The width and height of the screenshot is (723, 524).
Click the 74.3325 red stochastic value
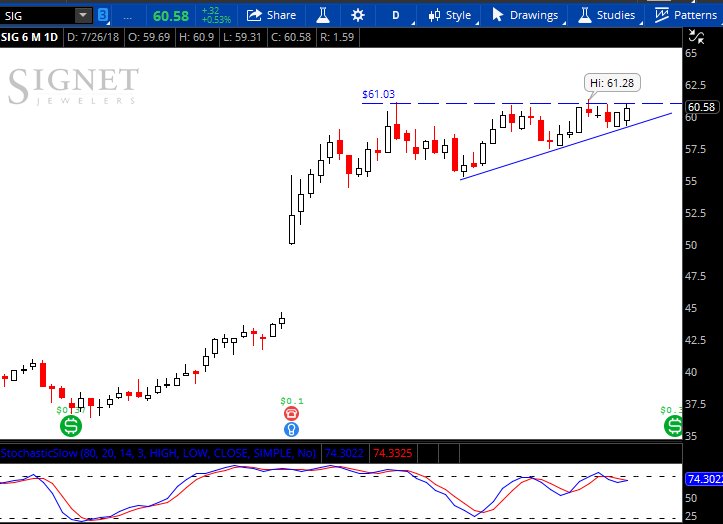pyautogui.click(x=392, y=453)
